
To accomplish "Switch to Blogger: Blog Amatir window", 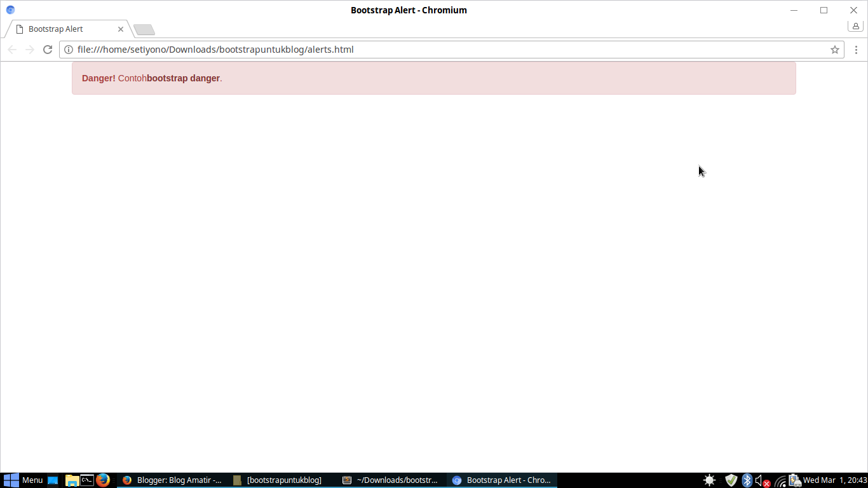I will 172,480.
